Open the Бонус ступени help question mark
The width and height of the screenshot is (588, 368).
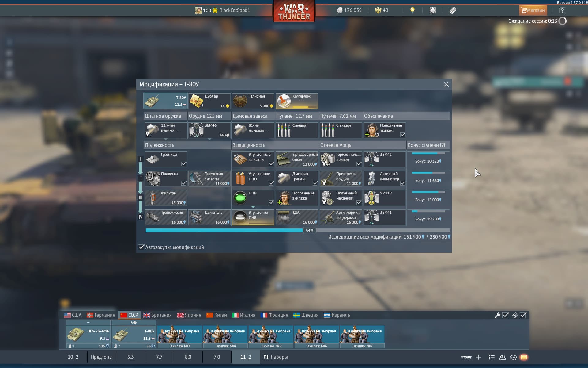click(443, 145)
